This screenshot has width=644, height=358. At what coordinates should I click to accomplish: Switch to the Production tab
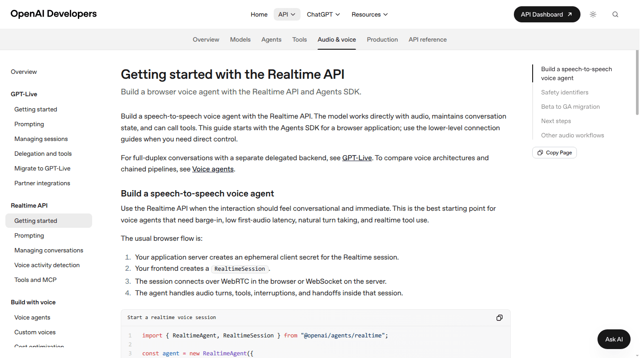tap(382, 39)
